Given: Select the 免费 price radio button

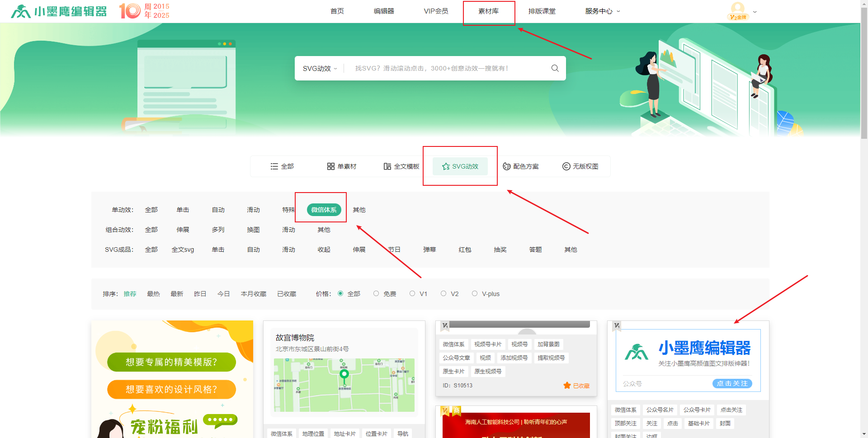Looking at the screenshot, I should pyautogui.click(x=376, y=294).
